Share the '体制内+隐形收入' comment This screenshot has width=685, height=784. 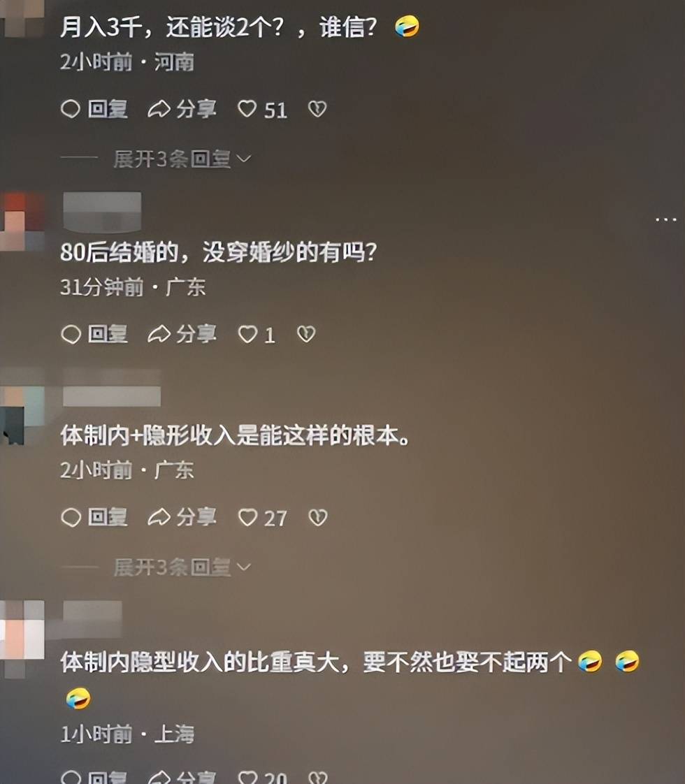point(182,517)
